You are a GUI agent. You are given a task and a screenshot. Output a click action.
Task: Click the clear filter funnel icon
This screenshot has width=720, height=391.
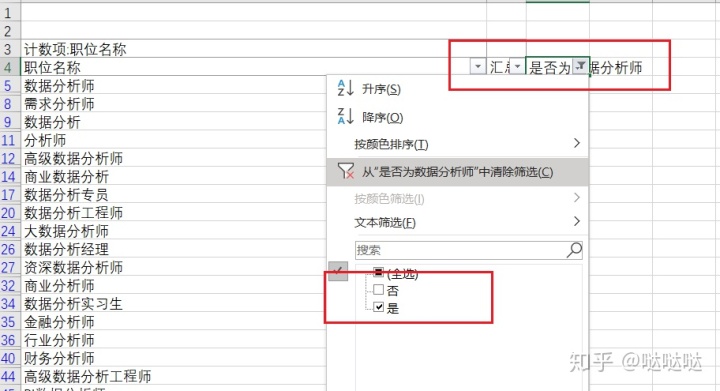tap(345, 171)
